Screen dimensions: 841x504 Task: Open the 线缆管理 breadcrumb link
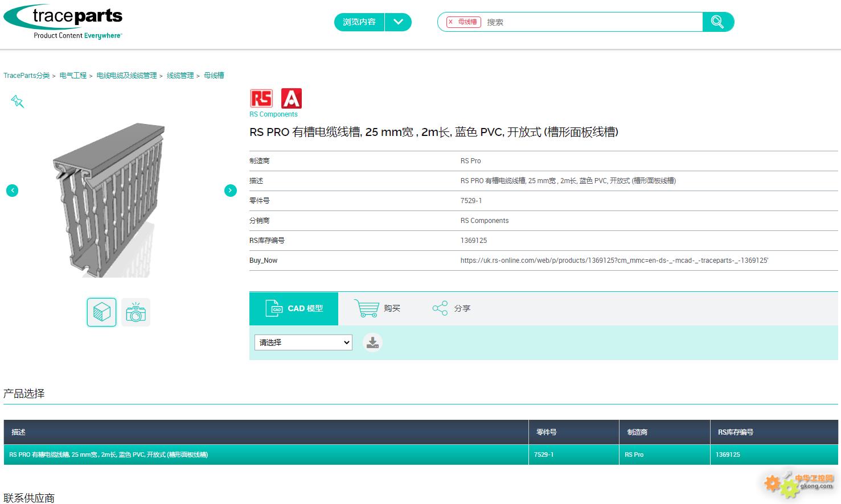click(180, 76)
